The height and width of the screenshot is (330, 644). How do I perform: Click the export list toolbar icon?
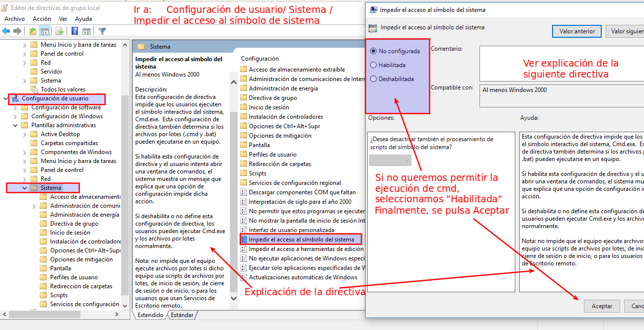[x=60, y=31]
